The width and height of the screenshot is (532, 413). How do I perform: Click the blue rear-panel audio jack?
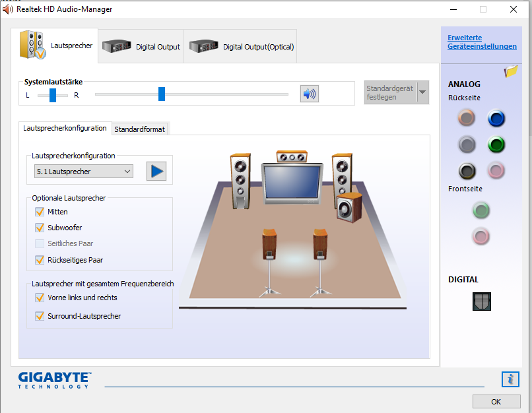(496, 118)
